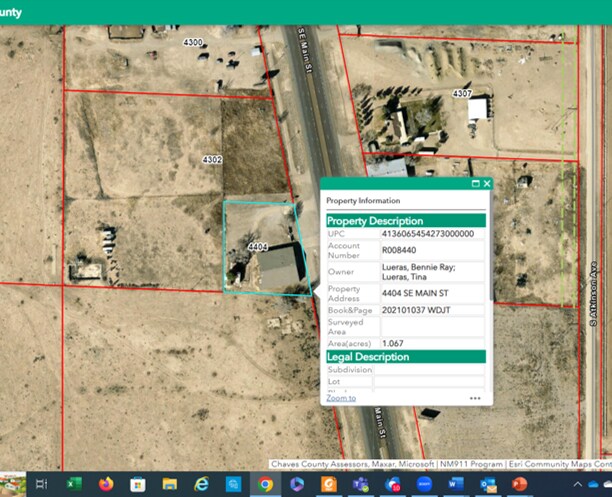Open Microsoft Teams from the taskbar
The image size is (612, 497).
[360, 484]
